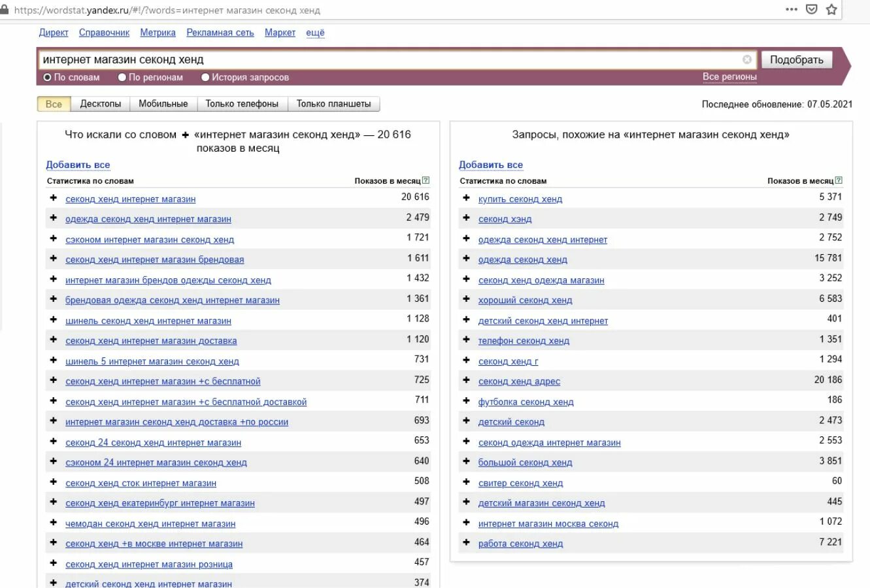Select the 'По регионам' radio option
The height and width of the screenshot is (588, 870).
(x=122, y=77)
